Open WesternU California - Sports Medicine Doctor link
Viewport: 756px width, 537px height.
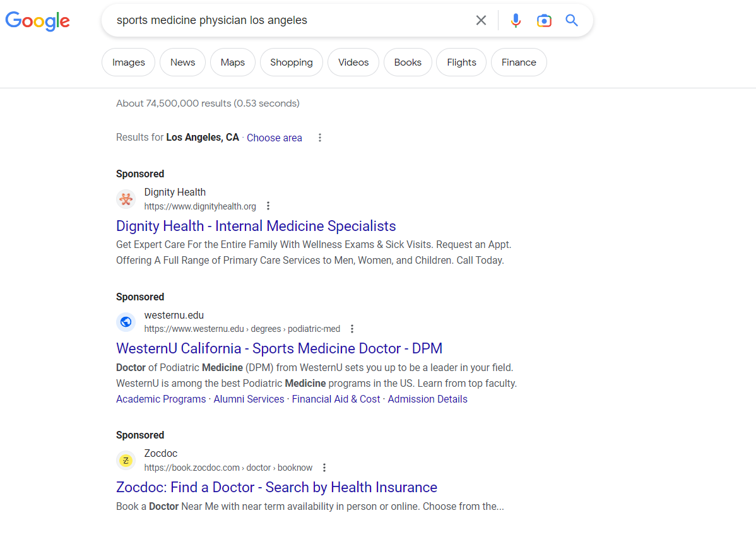point(279,348)
